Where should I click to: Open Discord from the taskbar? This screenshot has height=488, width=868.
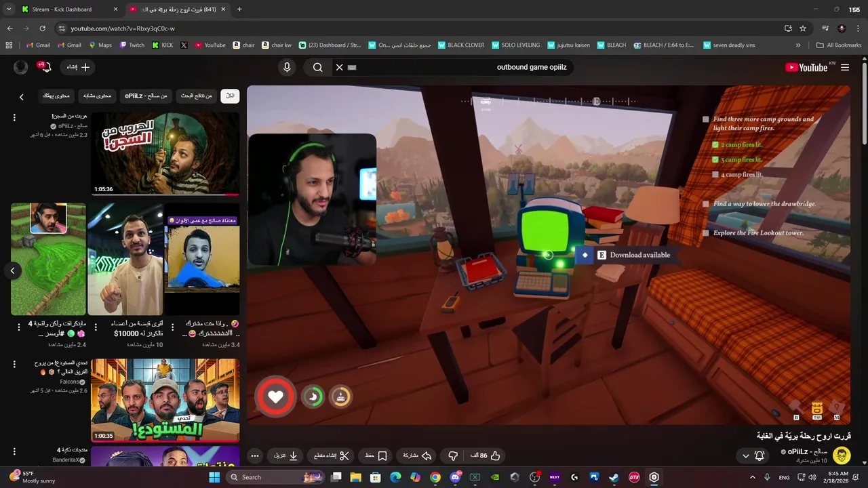tap(455, 477)
